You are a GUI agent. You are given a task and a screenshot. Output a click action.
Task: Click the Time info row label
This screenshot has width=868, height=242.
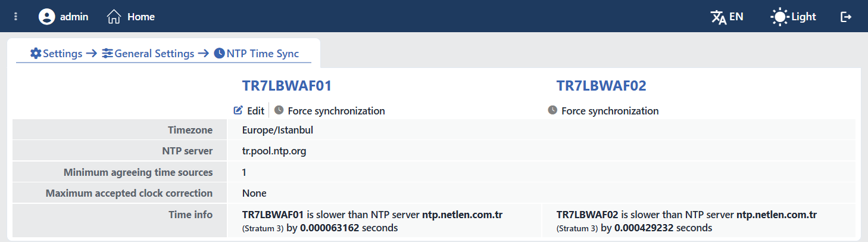point(191,215)
